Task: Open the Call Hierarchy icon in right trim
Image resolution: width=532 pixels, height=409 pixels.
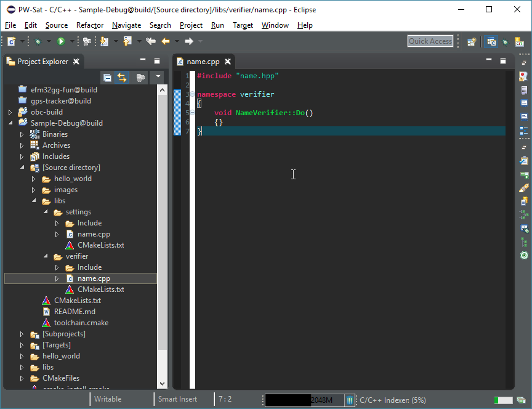Action: click(x=524, y=214)
